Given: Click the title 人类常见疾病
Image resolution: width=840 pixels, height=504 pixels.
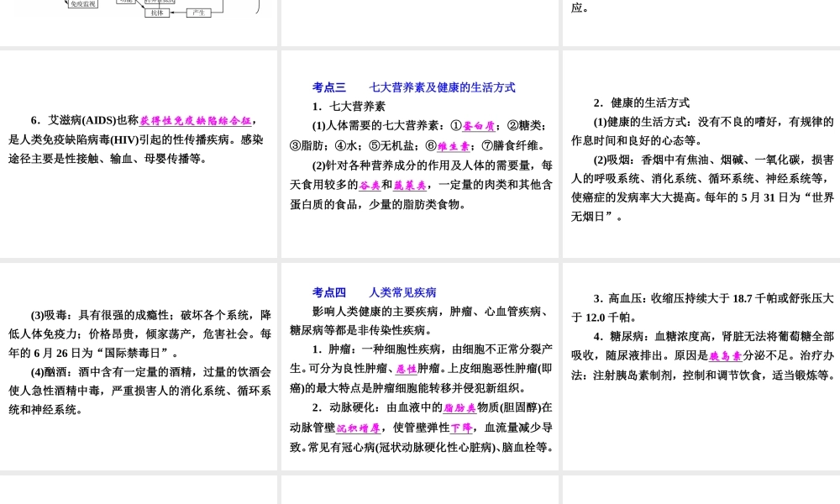Looking at the screenshot, I should 403,292.
